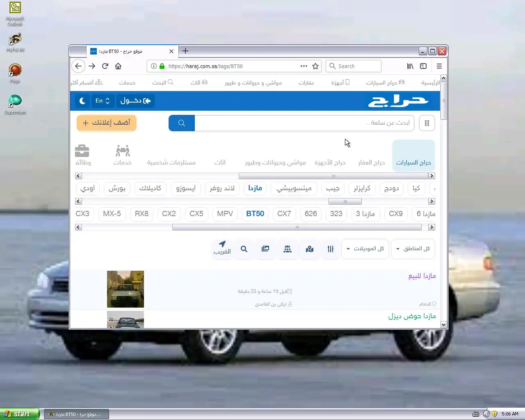The image size is (525, 420).
Task: Open البحث in top navigation
Action: (x=163, y=82)
